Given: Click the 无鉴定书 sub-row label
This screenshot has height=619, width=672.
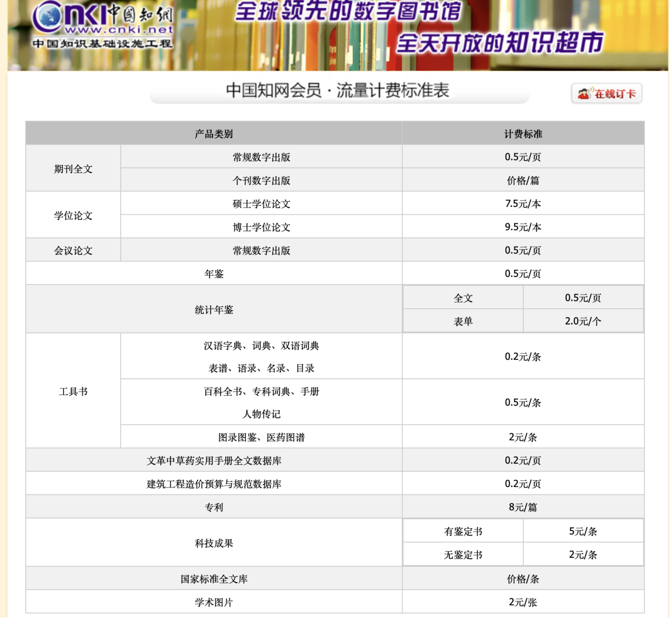Looking at the screenshot, I should (x=463, y=555).
